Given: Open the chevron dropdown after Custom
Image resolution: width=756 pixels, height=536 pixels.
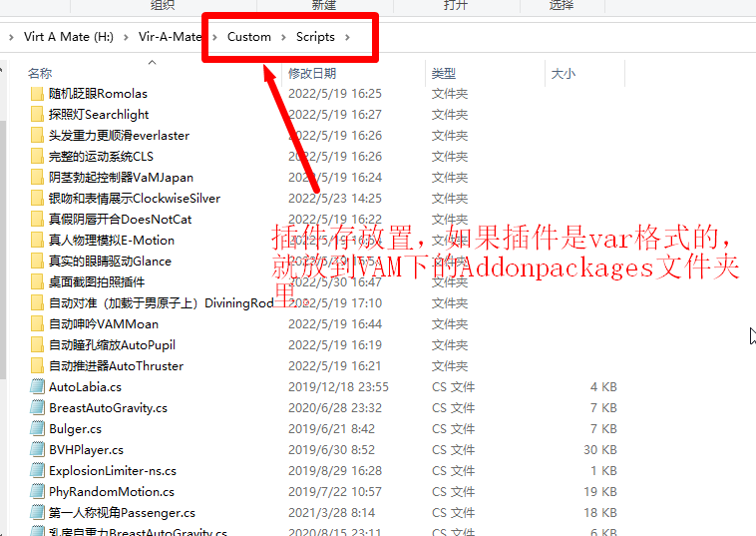Looking at the screenshot, I should (x=283, y=37).
